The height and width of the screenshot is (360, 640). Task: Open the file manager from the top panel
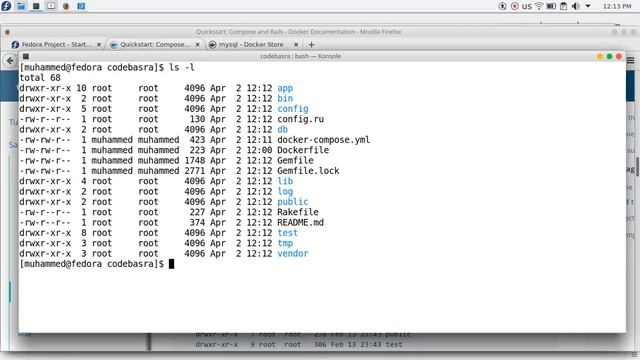[x=21, y=6]
